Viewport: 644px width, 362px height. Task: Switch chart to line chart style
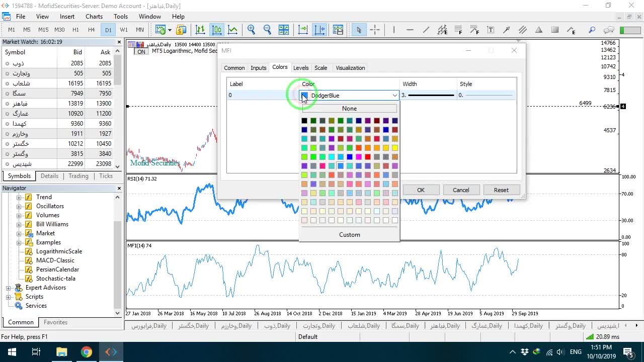point(233,30)
